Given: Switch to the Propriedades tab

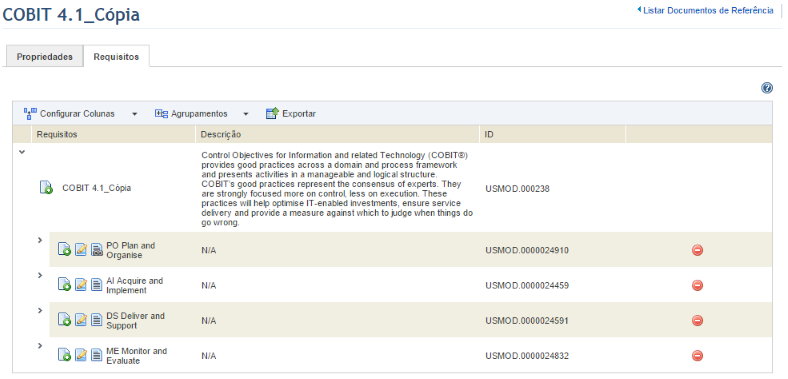Looking at the screenshot, I should coord(44,57).
